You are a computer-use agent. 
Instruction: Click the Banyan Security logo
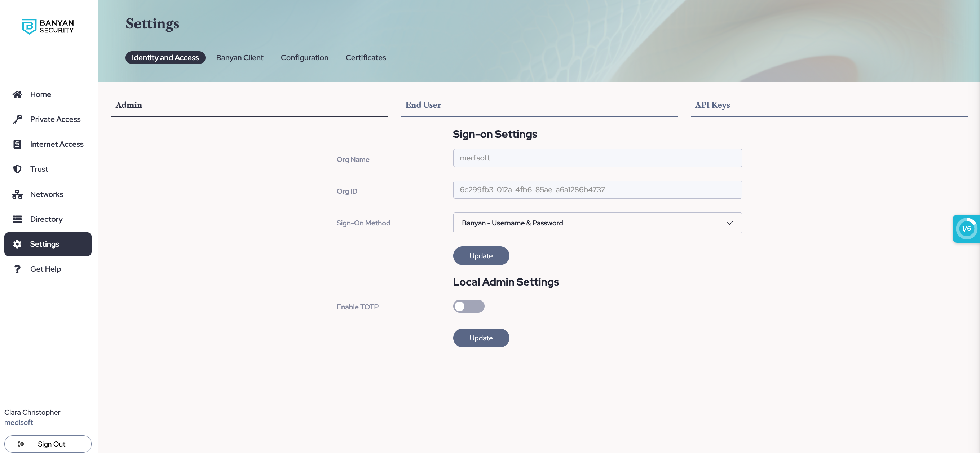tap(48, 26)
